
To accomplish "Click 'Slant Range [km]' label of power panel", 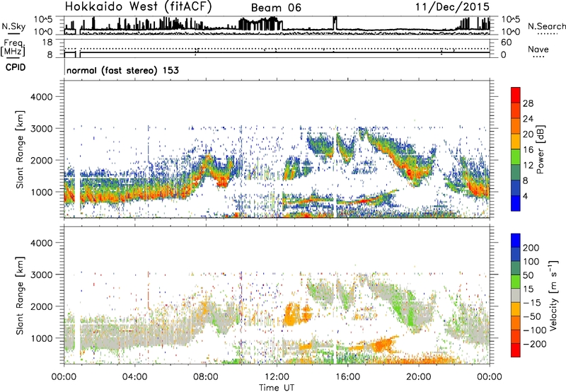I will 20,149.
